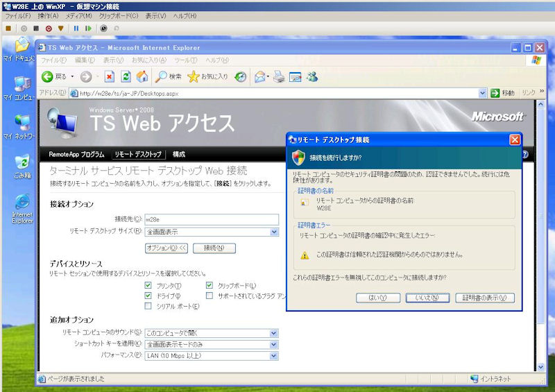Image resolution: width=555 pixels, height=392 pixels.
Task: Click the IE Messenger people icon
Action: (312, 76)
